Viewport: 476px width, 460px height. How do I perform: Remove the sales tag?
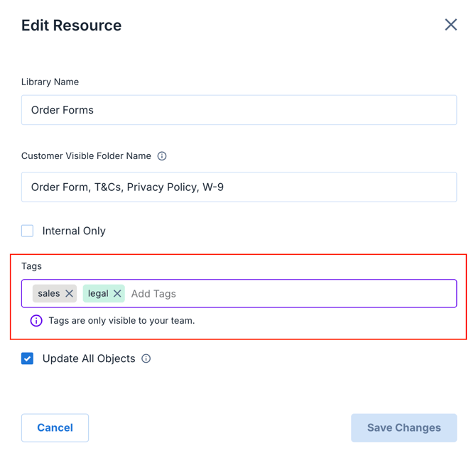pos(69,293)
